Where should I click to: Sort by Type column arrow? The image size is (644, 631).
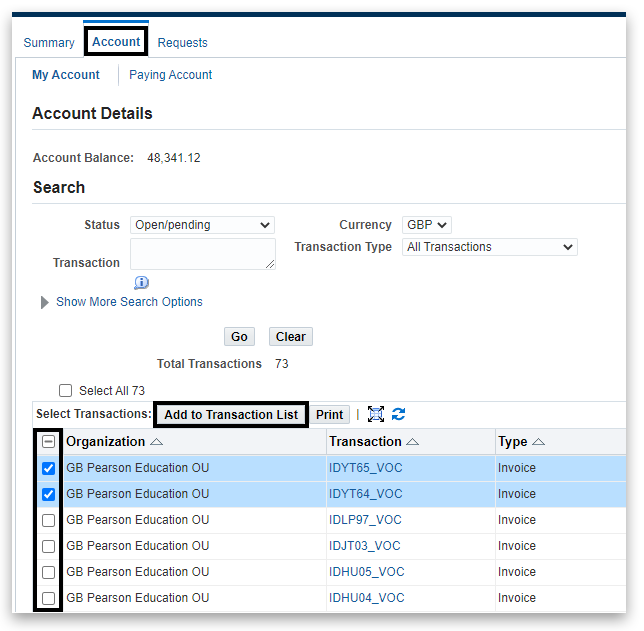(539, 442)
